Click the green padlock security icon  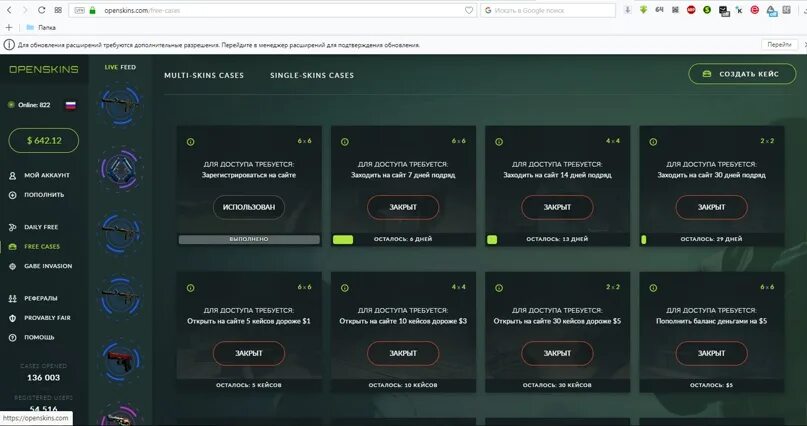pos(93,10)
